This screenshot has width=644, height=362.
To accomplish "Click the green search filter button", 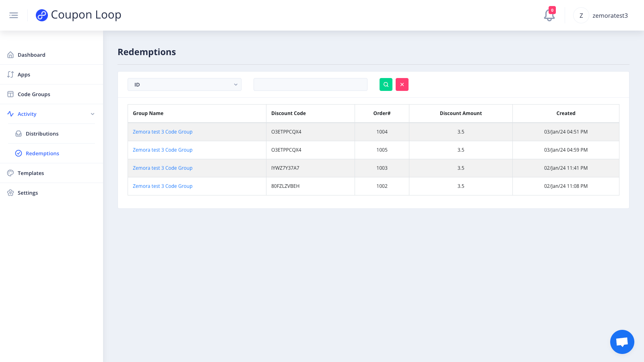I will [x=386, y=84].
